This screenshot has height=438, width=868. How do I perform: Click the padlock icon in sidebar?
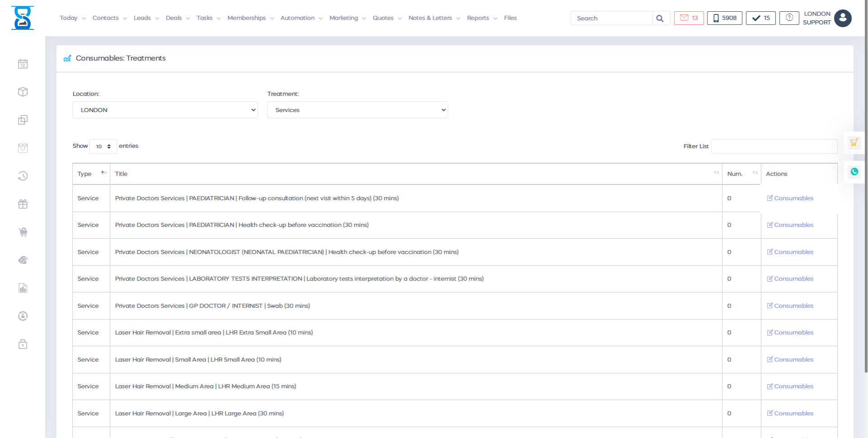23,344
